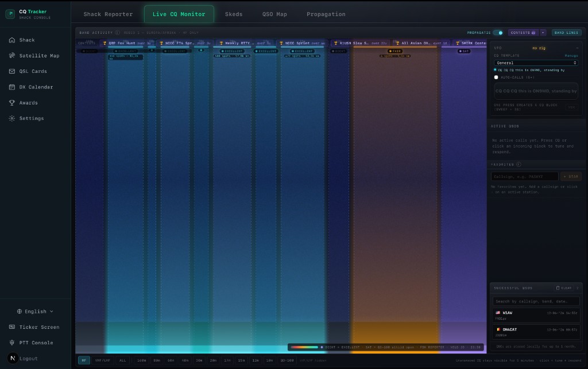This screenshot has width=588, height=369.
Task: Click the QRP Fox Hunt trophy icon
Action: (x=105, y=43)
